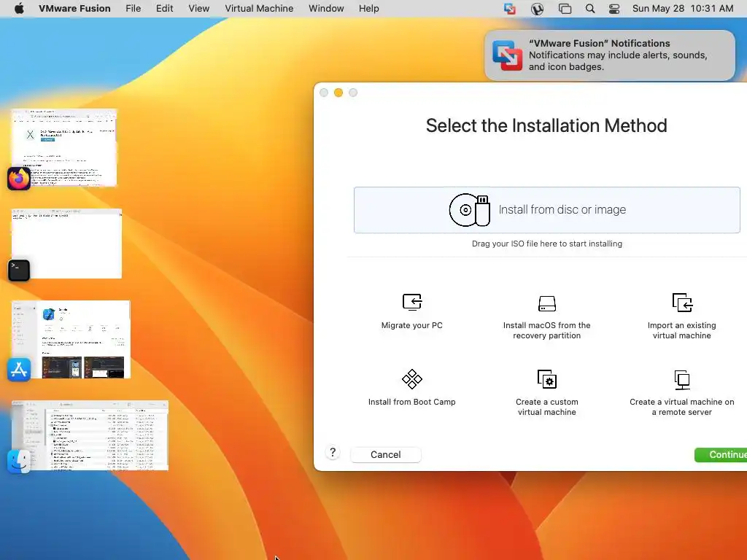747x560 pixels.
Task: Switch to the Finder window thumbnail
Action: 90,435
